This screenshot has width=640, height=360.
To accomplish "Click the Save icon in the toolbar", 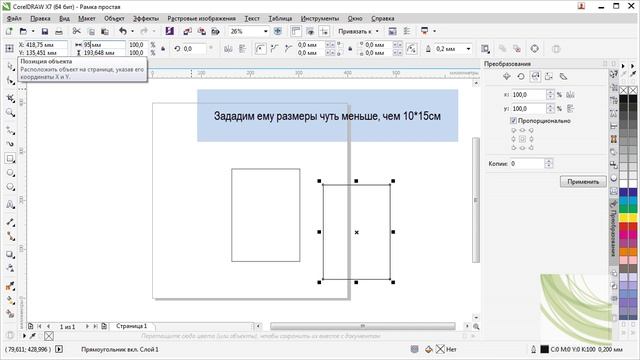I will [45, 31].
